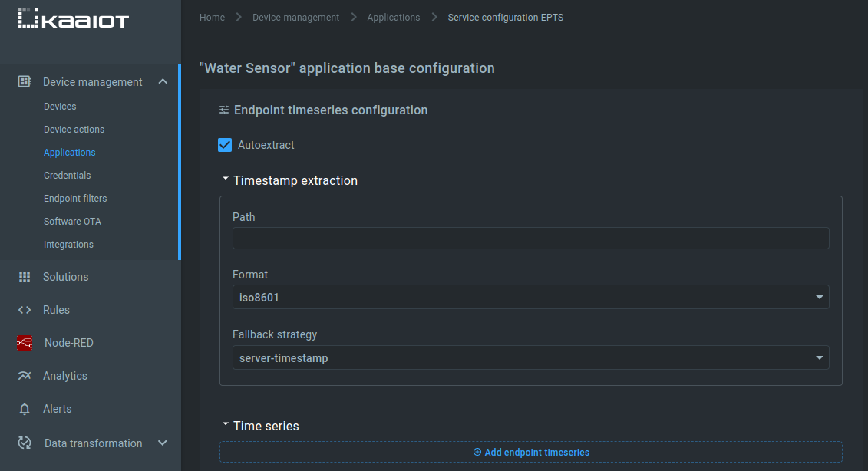This screenshot has width=868, height=471.
Task: Open Devices in the sidebar
Action: tap(60, 107)
